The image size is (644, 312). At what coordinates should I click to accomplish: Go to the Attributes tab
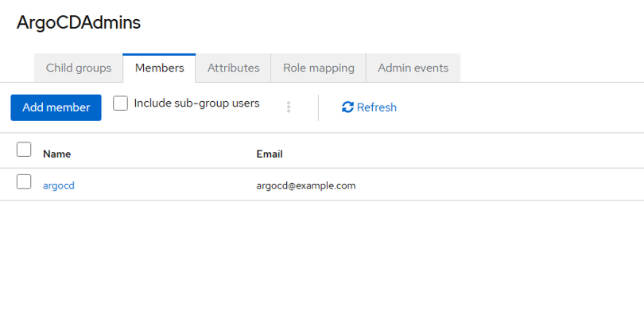pos(233,68)
